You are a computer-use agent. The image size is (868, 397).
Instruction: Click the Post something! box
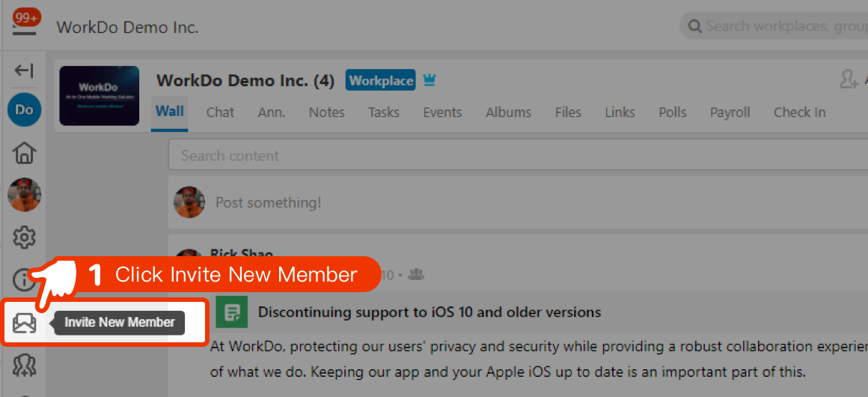click(518, 202)
